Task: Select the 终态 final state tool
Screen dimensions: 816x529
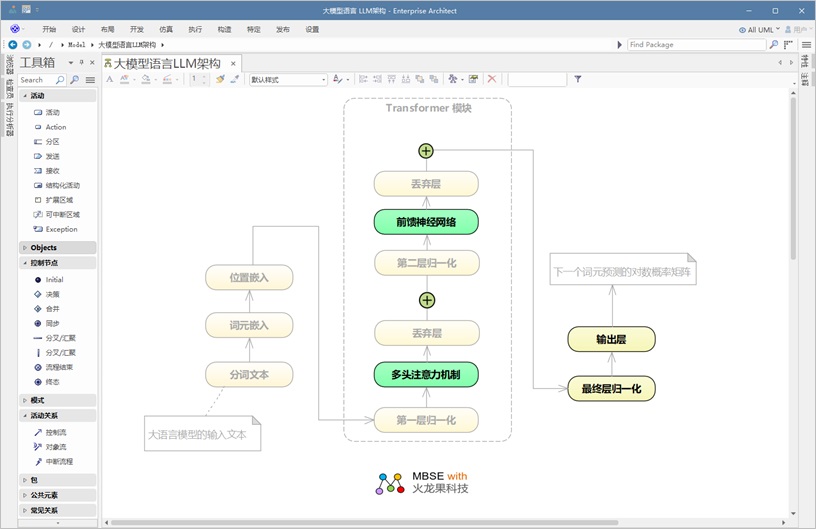Action: click(x=52, y=382)
